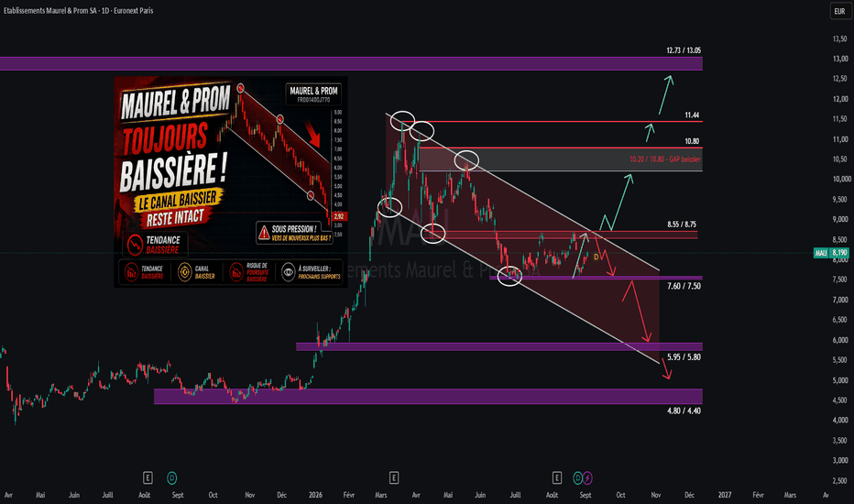Select the grey GAP baissier rectangle
Viewport: 854px width, 504px height.
561,159
